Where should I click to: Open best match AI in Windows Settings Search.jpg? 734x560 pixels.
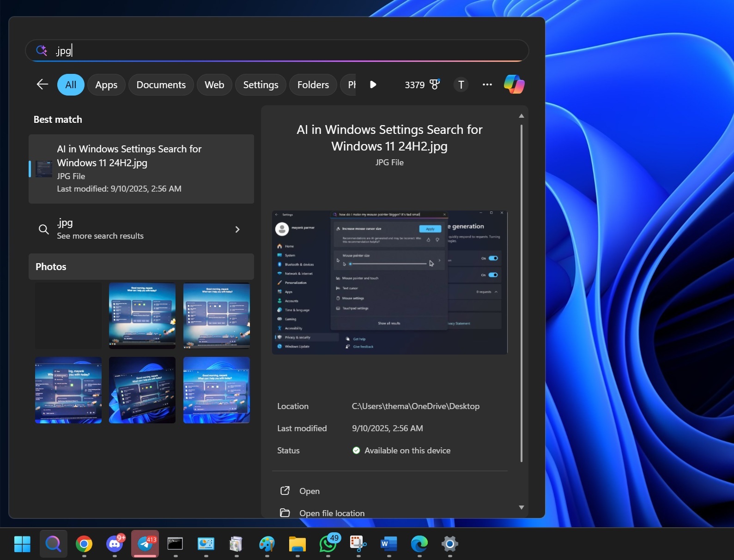[x=141, y=169]
